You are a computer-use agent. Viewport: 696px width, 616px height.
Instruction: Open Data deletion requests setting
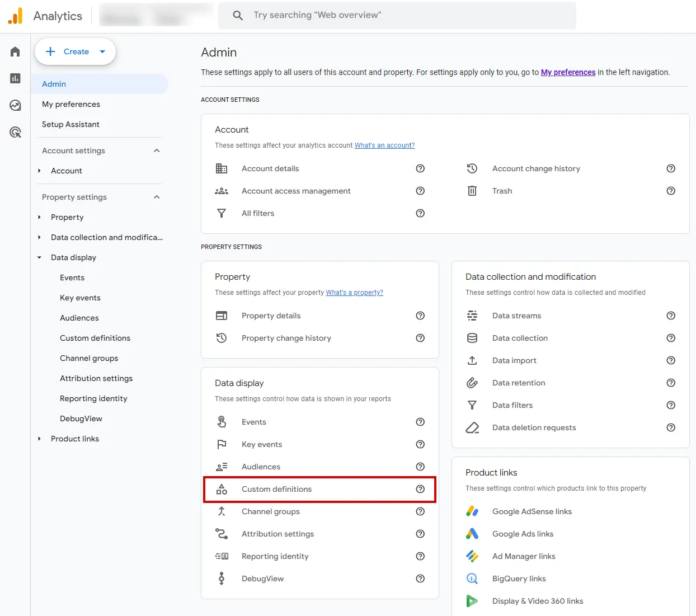click(x=534, y=427)
